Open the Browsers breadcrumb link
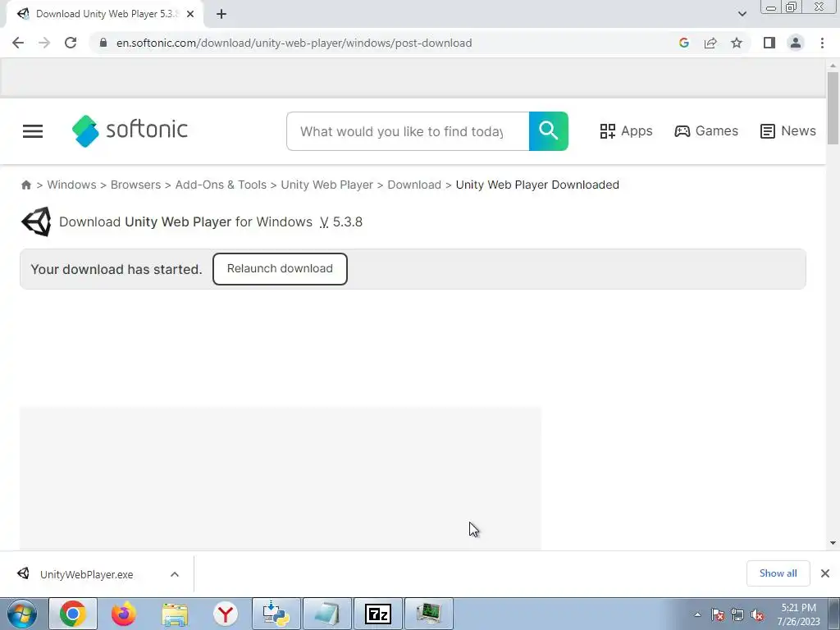840x630 pixels. point(135,185)
